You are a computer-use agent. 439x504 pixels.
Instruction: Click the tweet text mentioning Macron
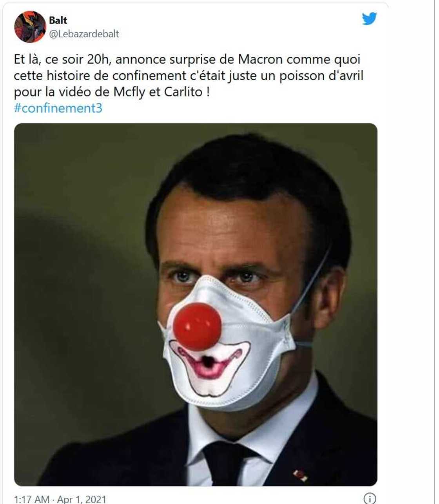coord(189,76)
